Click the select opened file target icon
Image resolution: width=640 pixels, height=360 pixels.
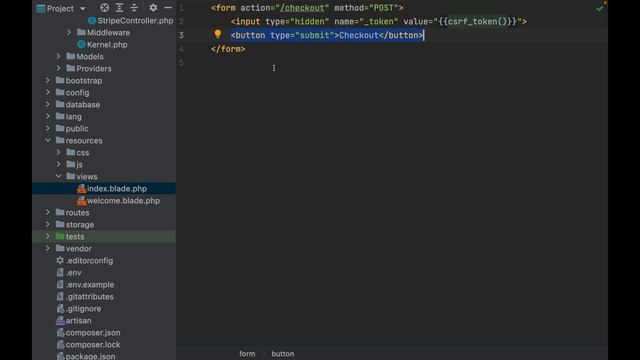[104, 7]
